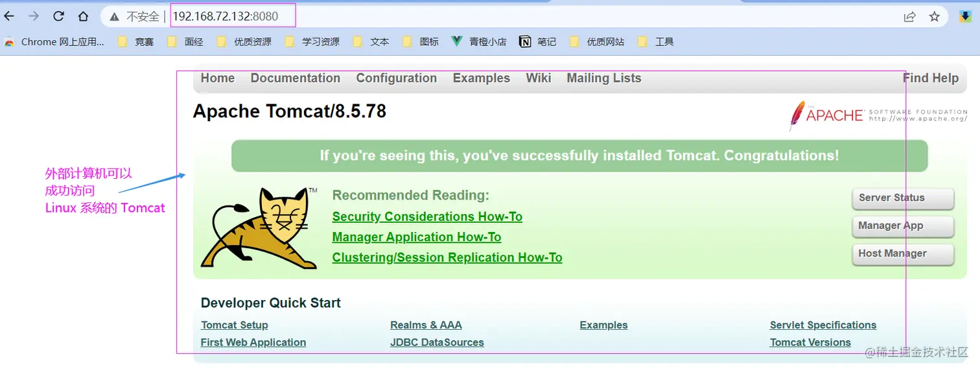Open the Mailing Lists nav item
The height and width of the screenshot is (370, 980).
[604, 78]
